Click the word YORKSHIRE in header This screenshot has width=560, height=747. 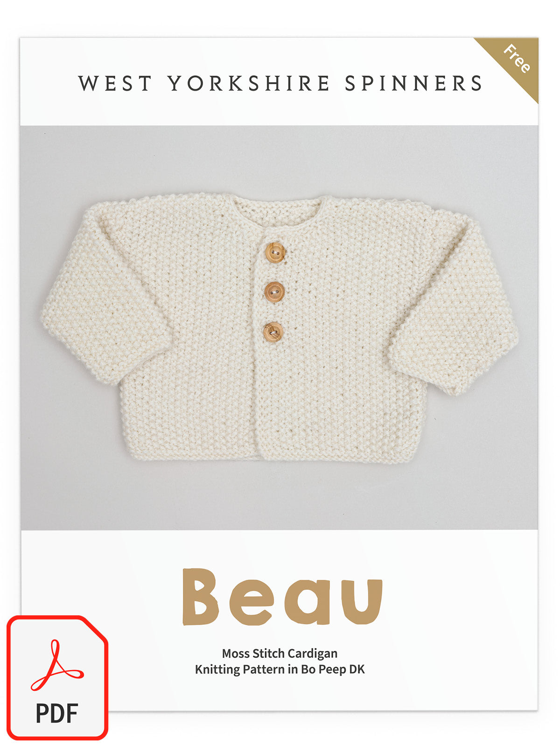click(x=249, y=84)
